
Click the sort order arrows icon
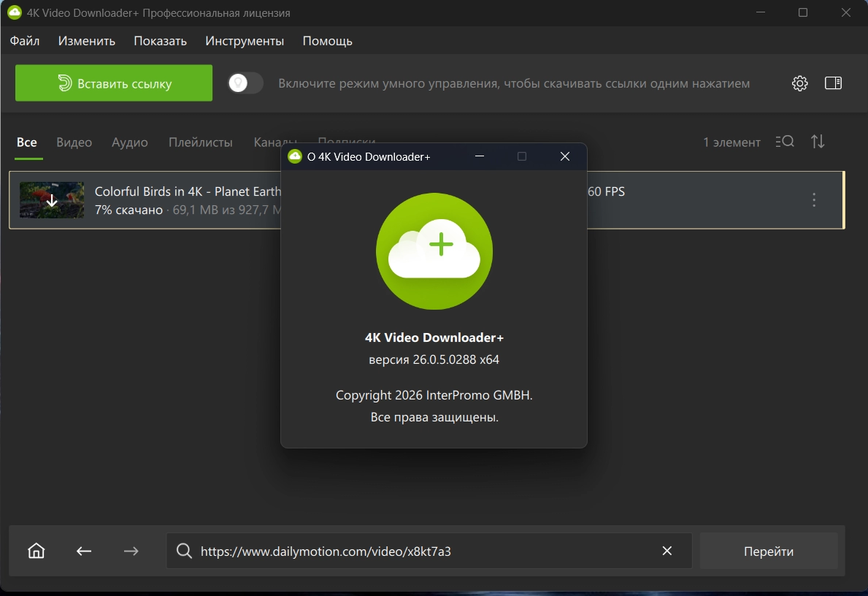pyautogui.click(x=818, y=142)
